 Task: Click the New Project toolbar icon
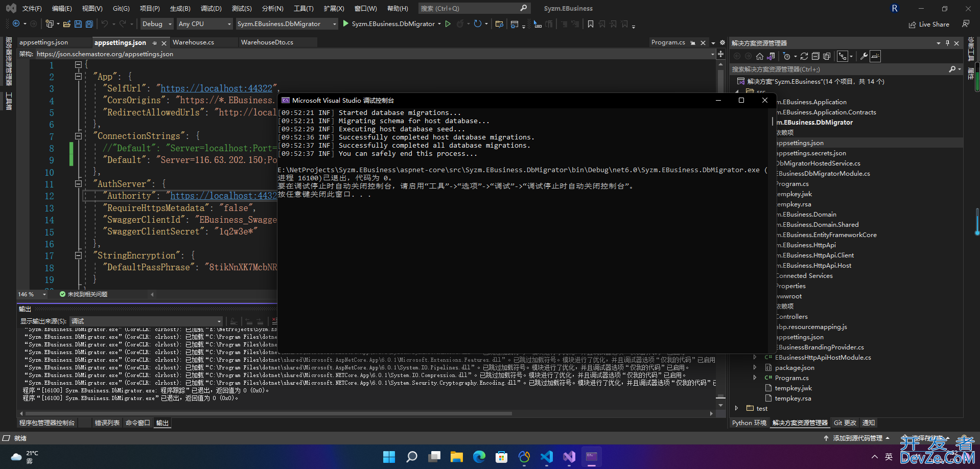click(50, 24)
